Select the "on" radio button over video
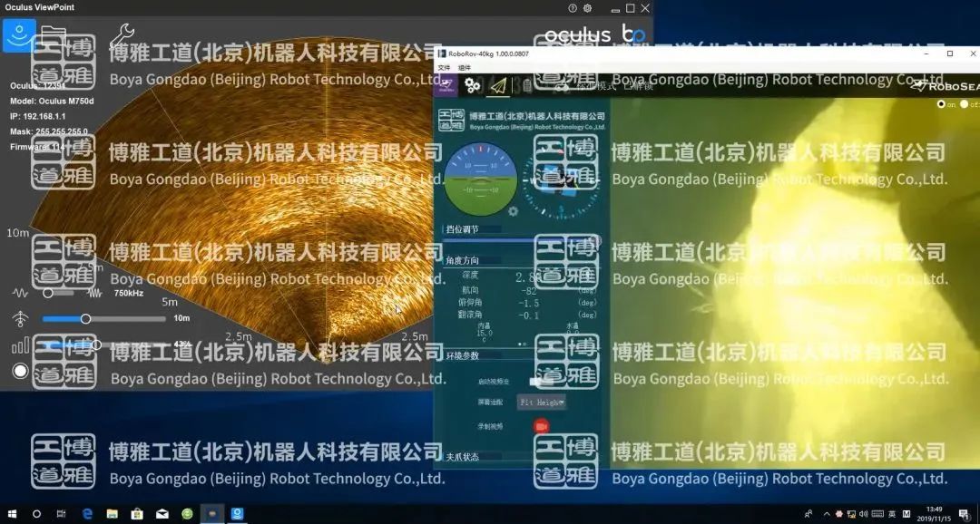 (941, 104)
